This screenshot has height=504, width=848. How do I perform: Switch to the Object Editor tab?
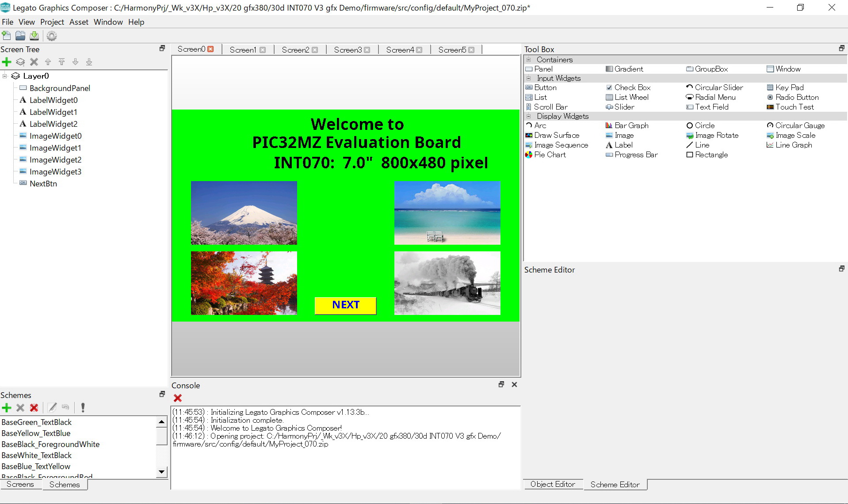click(x=553, y=484)
